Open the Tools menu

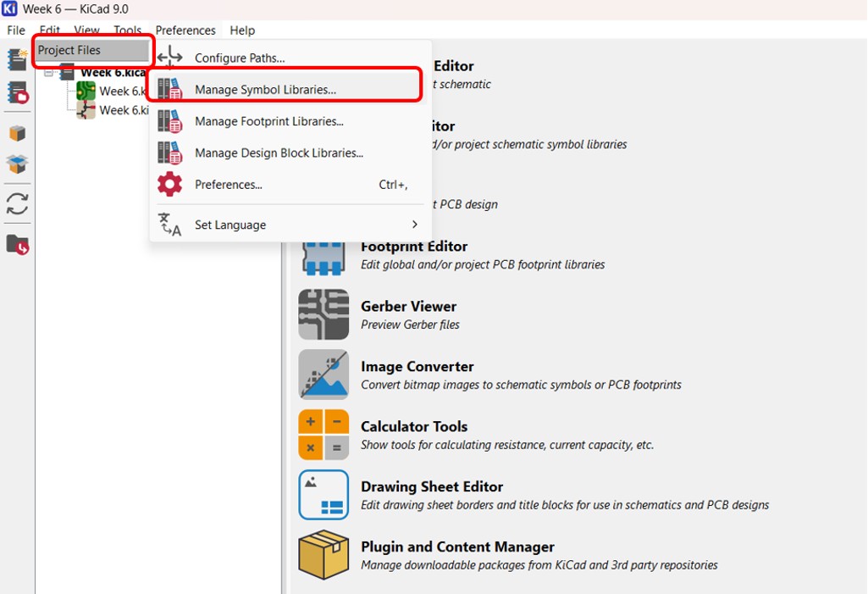128,30
